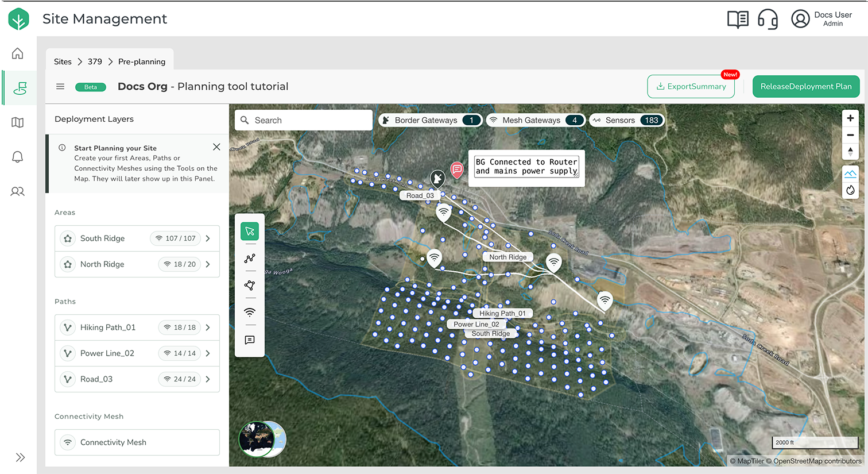Zoom in on the map
Viewport: 868px width, 474px height.
tap(850, 118)
